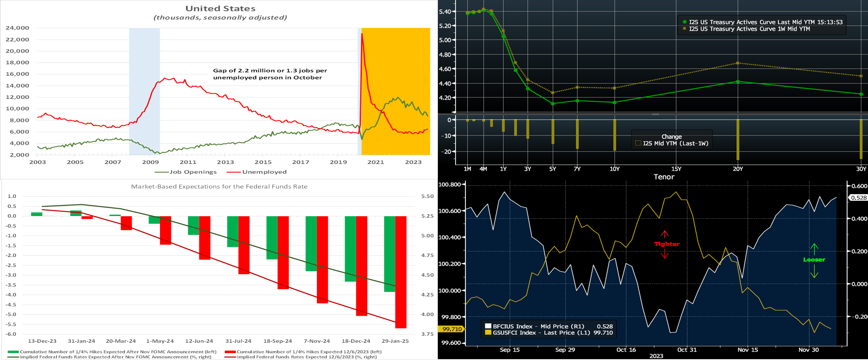
Task: Click yellow star marker for 1W Mid YTM legend
Action: click(684, 29)
